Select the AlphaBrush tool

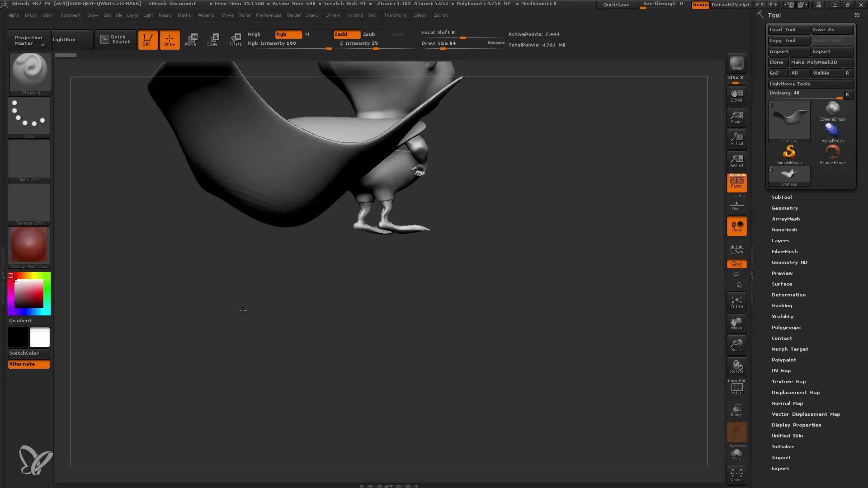(832, 133)
